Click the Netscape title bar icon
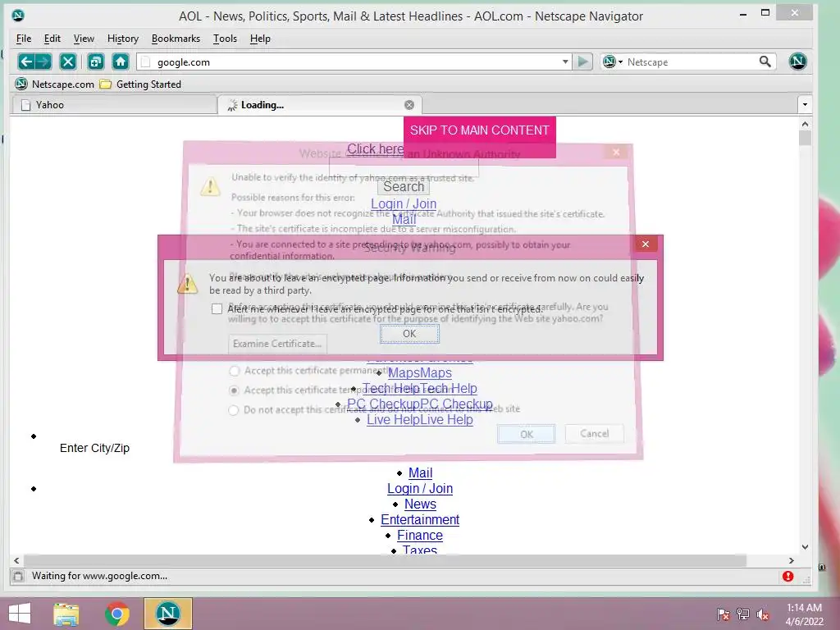The width and height of the screenshot is (840, 630). click(18, 16)
